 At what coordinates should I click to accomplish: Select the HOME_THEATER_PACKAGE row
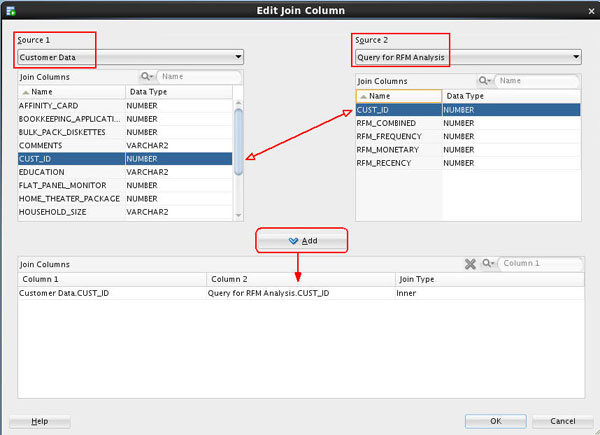click(125, 199)
